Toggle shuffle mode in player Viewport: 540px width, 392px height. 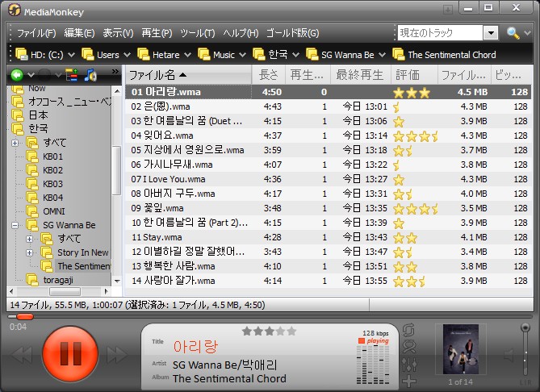(408, 347)
